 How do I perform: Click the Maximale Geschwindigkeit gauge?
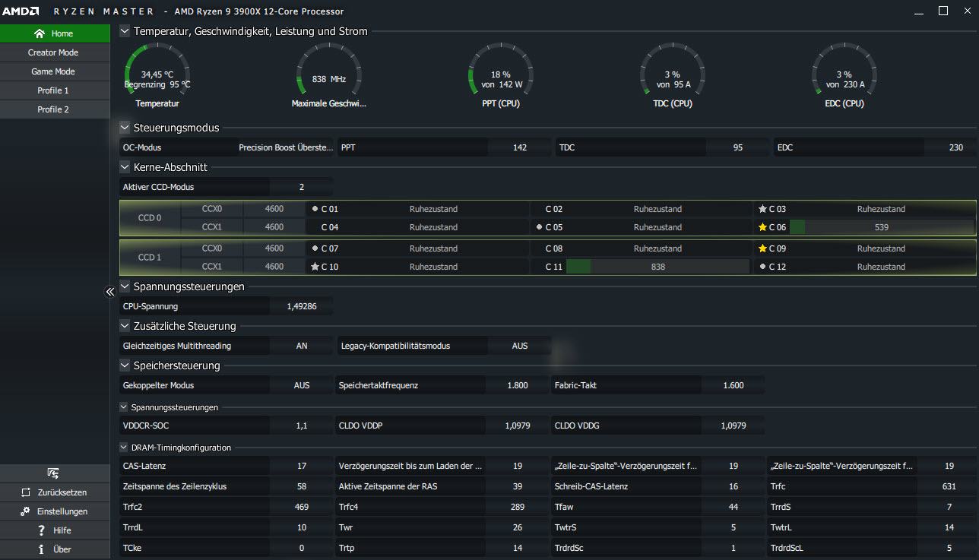329,75
